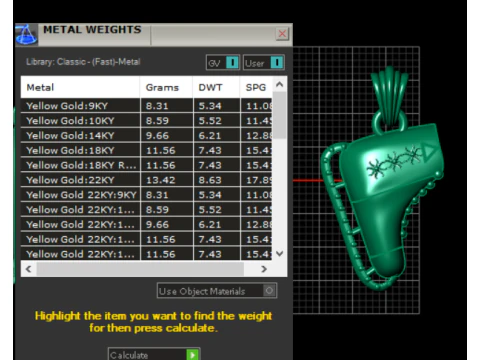Select the Yellow Gold:9KY row
Viewport: 480px width, 360px height.
point(146,106)
